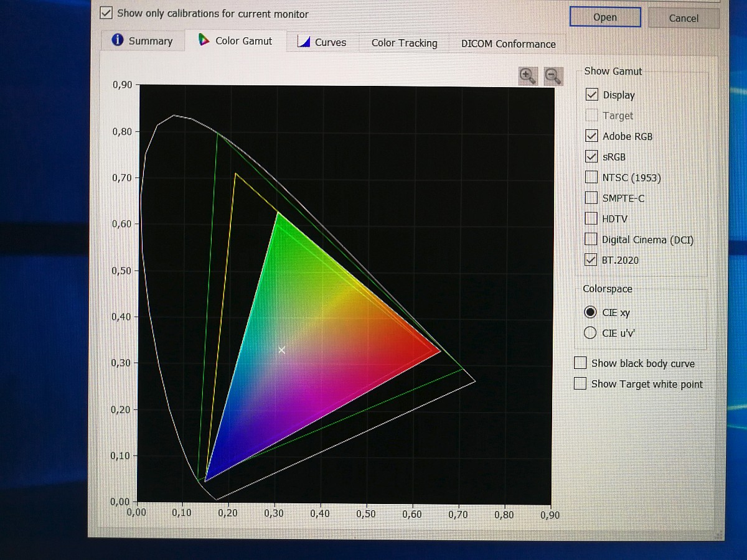
Task: Open the Color Tracking tab
Action: [x=404, y=43]
